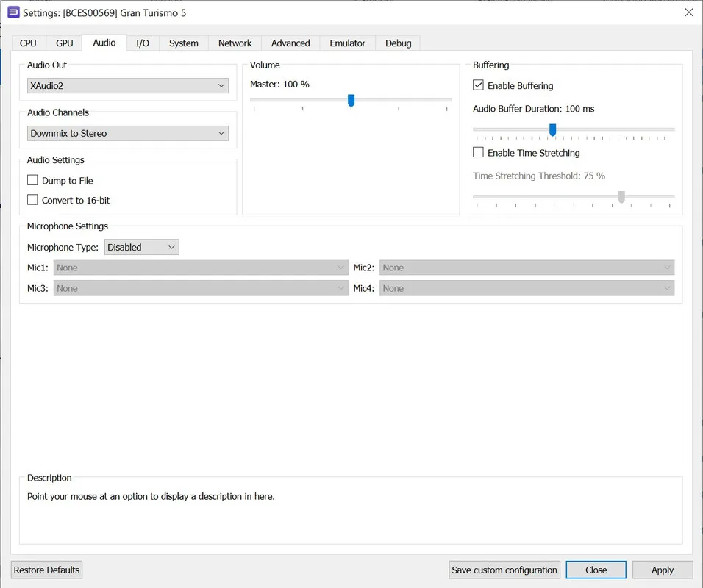Go to the Network tab
Screen dimensions: 703x588
235,43
